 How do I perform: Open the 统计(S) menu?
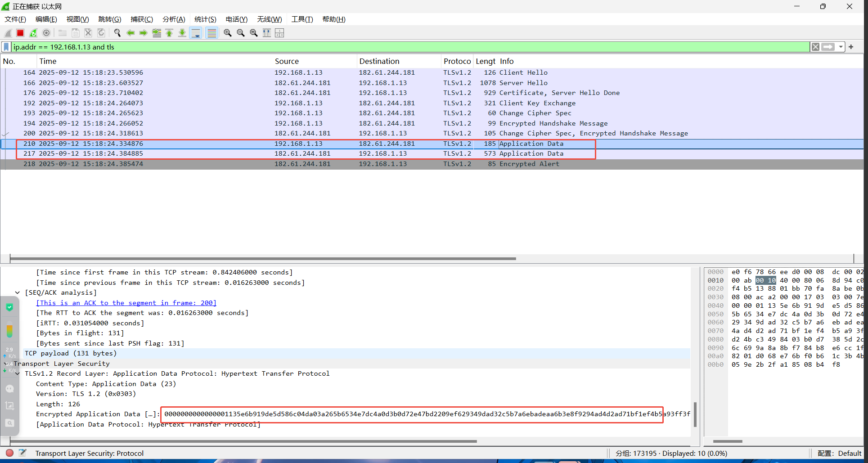(205, 19)
